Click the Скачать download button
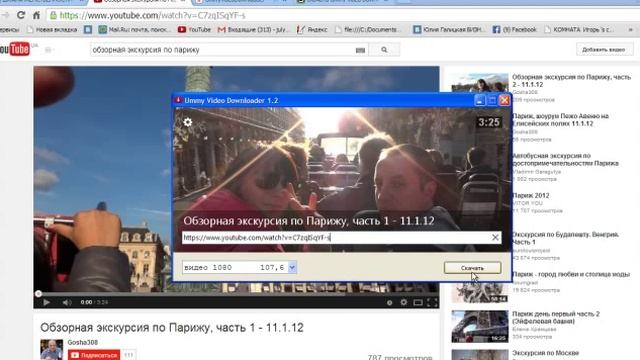Viewport: 640px width, 360px height. pyautogui.click(x=472, y=268)
